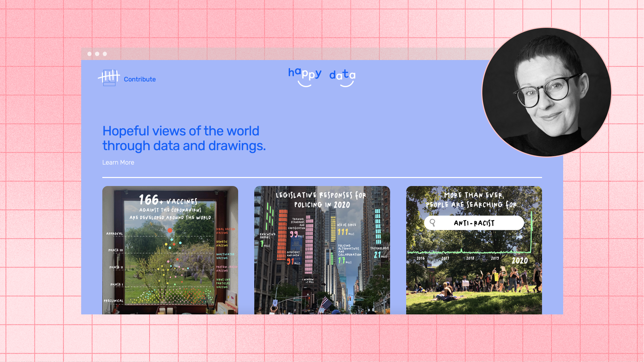Screen dimensions: 644x362
Task: Click the first window dot in the title bar
Action: [90, 54]
